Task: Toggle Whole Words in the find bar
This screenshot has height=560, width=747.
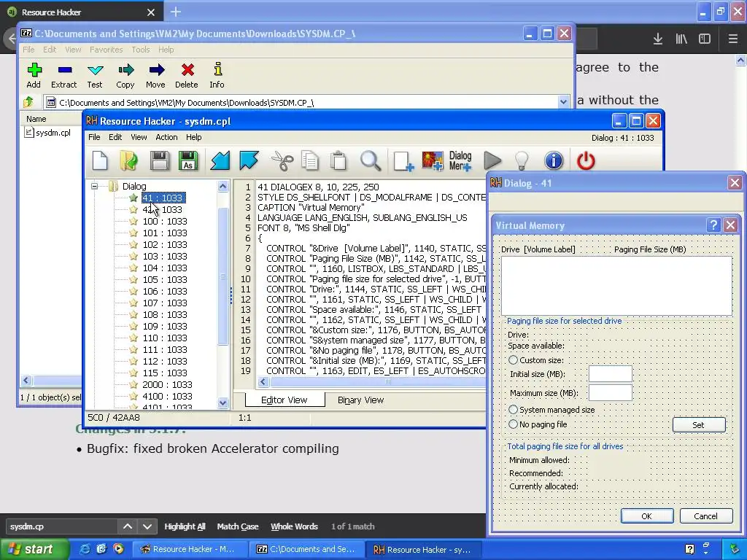Action: (294, 526)
